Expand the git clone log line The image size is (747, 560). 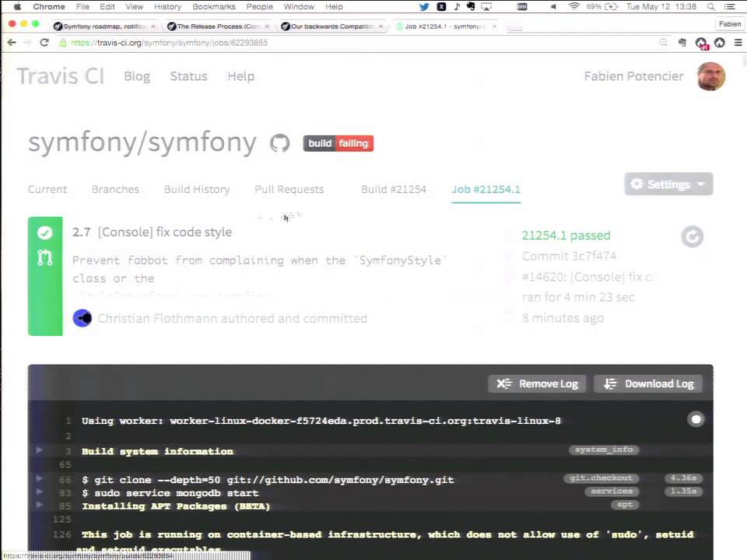click(39, 478)
